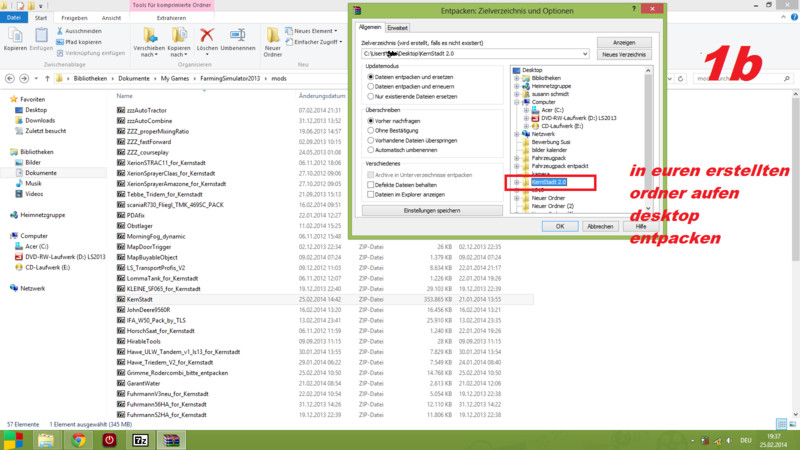The image size is (800, 450).
Task: Open the Ansicht ribbon tab
Action: click(x=111, y=17)
